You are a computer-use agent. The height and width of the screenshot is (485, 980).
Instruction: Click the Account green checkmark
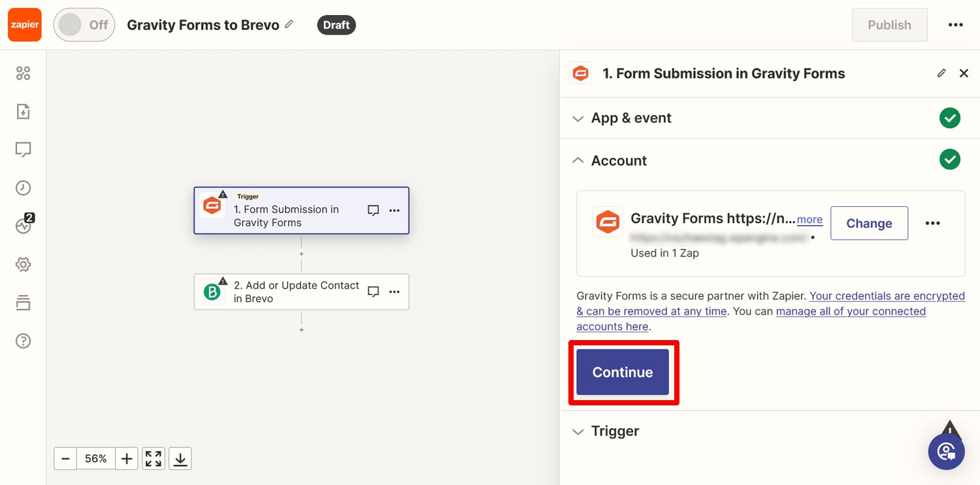[949, 161]
